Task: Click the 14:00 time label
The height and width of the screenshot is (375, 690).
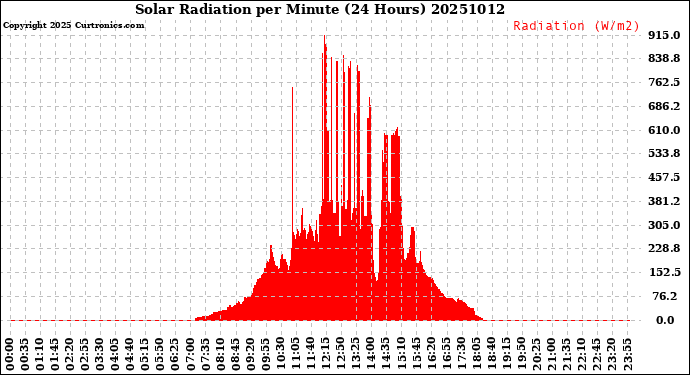Action: coord(371,355)
